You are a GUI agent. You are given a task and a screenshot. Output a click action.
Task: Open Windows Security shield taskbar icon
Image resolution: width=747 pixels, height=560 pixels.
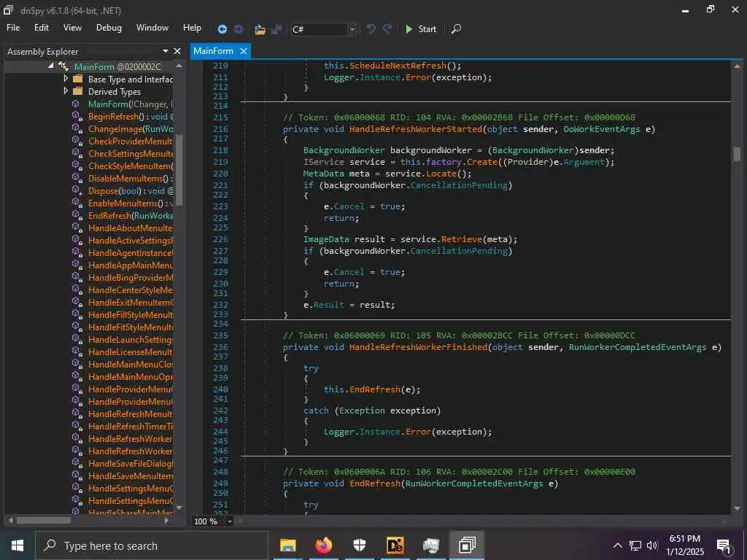coord(359,545)
